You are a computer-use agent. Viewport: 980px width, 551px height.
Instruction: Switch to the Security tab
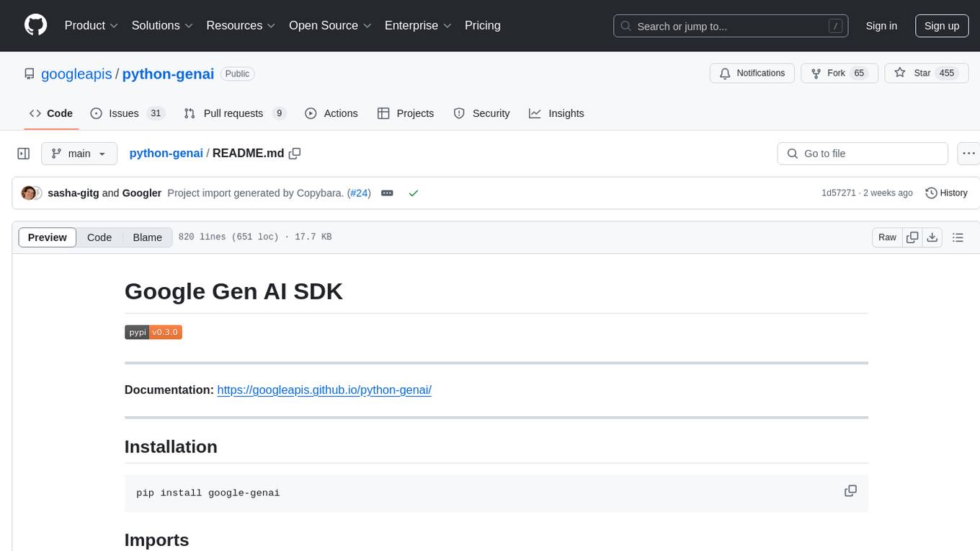click(x=481, y=113)
